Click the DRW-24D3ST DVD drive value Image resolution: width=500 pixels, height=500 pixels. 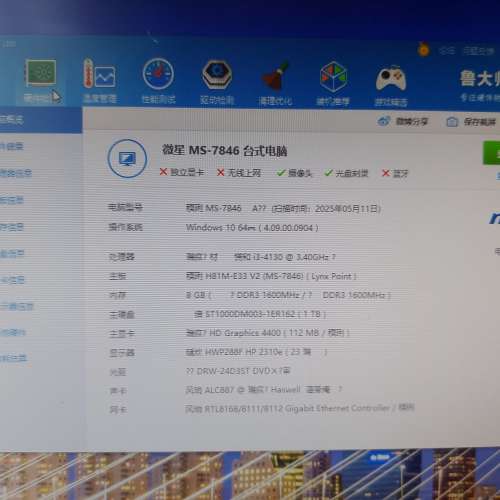coord(238,371)
